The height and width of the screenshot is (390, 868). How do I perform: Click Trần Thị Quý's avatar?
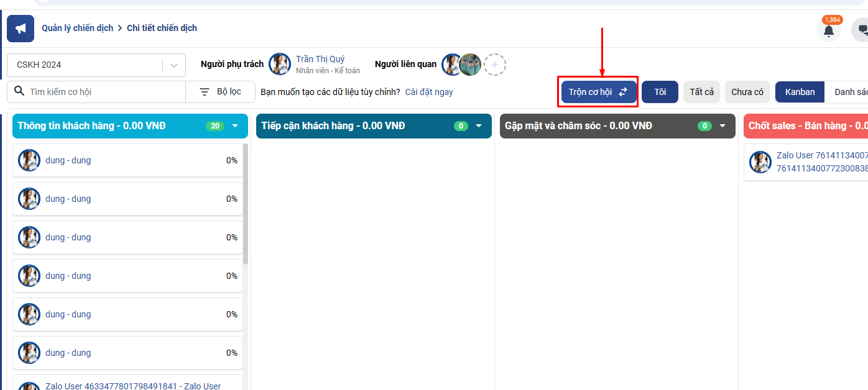(280, 65)
